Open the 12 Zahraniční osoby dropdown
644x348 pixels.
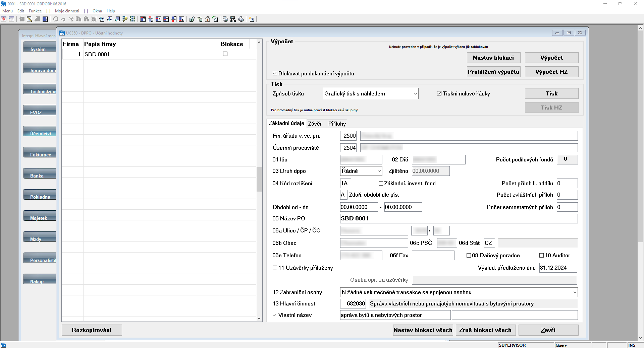[x=459, y=292]
